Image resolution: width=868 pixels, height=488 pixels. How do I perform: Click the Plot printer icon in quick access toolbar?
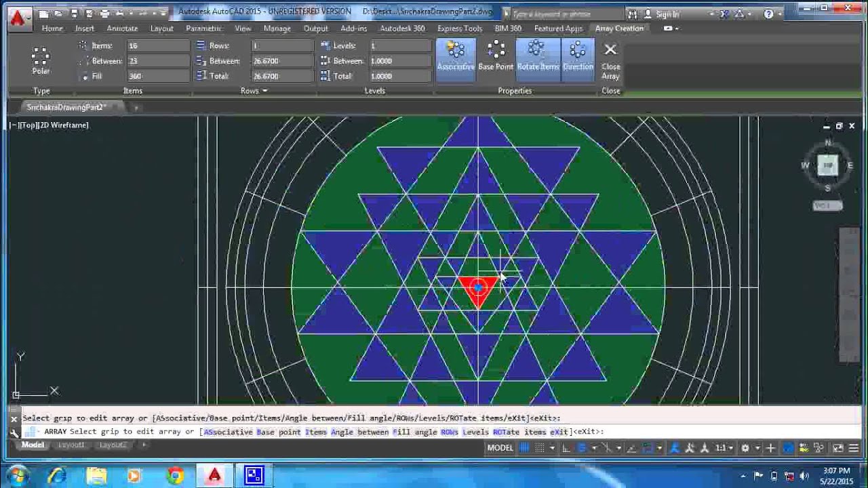(104, 13)
